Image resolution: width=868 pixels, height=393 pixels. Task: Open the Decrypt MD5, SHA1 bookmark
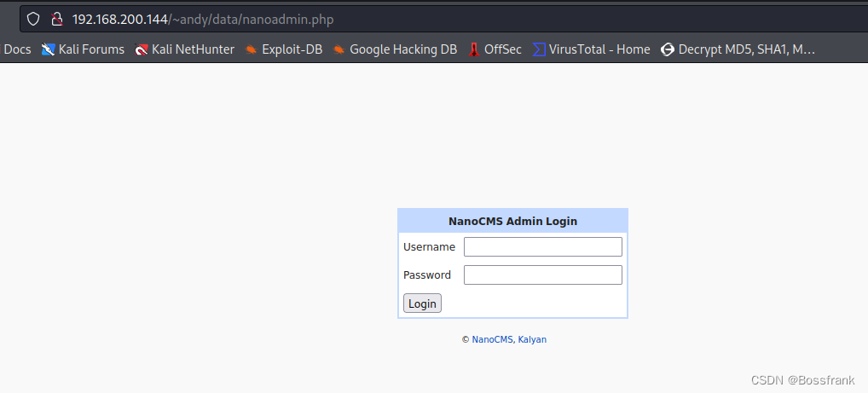point(738,49)
